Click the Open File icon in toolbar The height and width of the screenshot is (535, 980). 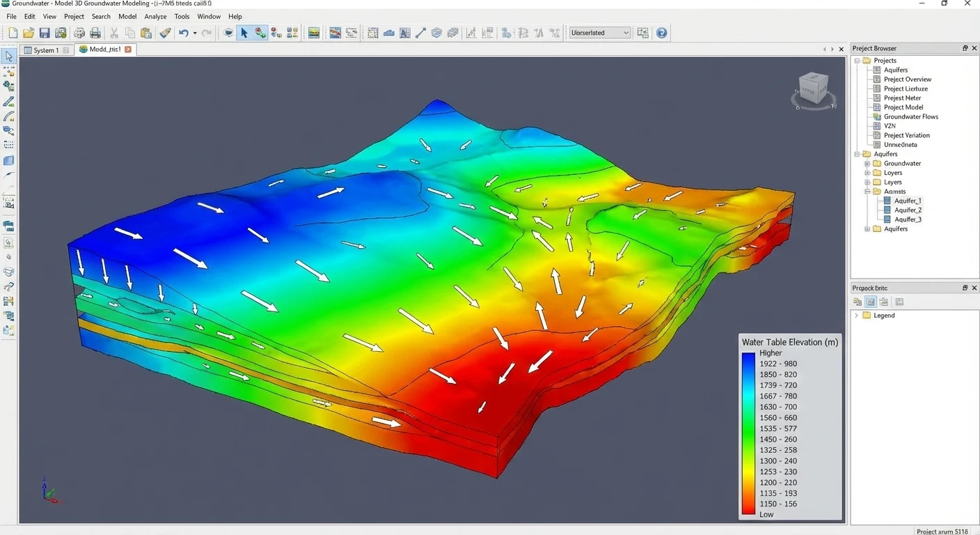(x=29, y=33)
